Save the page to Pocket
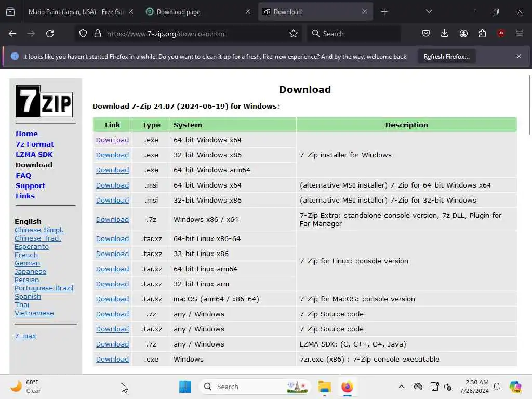Image resolution: width=532 pixels, height=399 pixels. click(x=426, y=33)
